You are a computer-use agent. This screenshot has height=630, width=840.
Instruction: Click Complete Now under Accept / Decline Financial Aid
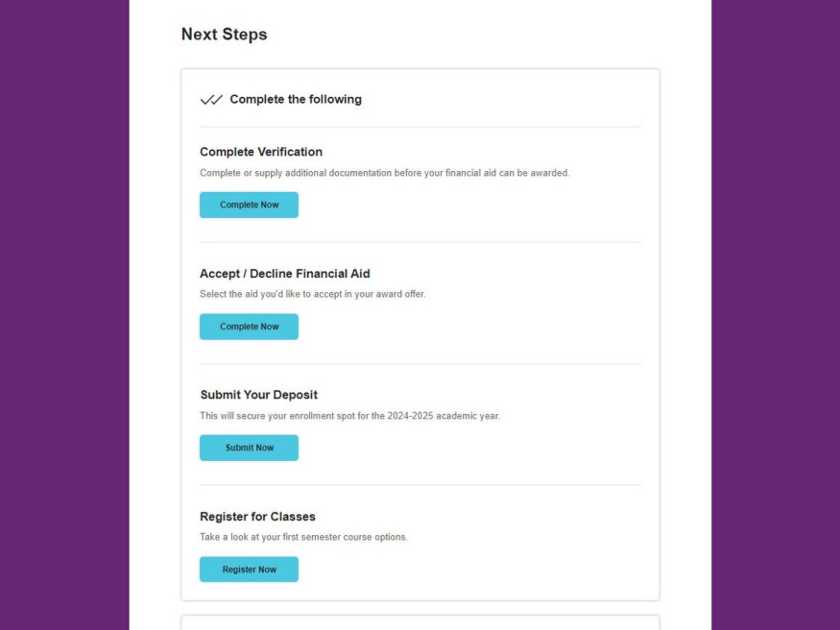coord(249,327)
